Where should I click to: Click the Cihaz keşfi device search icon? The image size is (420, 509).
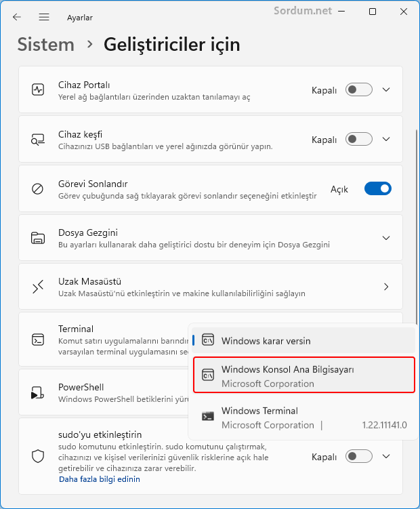(38, 139)
